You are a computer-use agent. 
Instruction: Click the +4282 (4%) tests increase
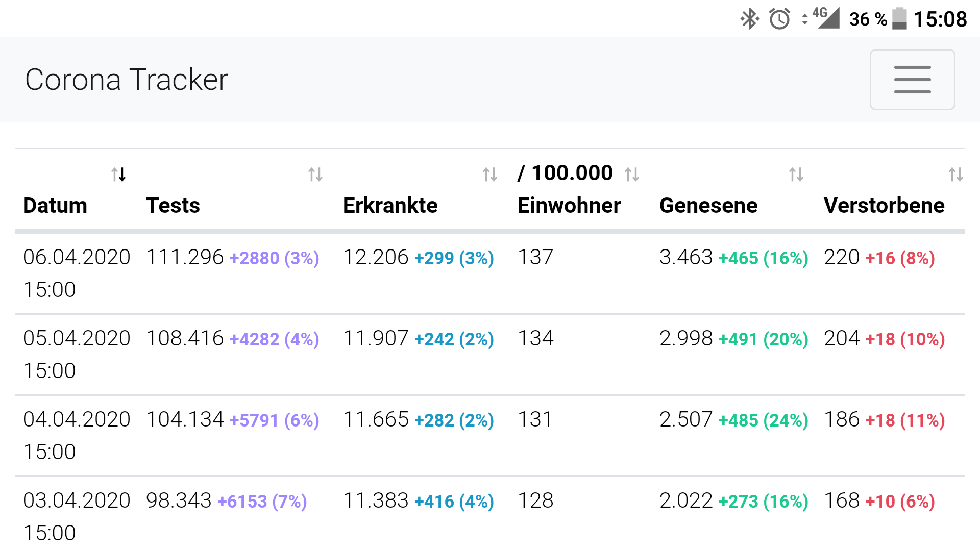[x=275, y=339]
